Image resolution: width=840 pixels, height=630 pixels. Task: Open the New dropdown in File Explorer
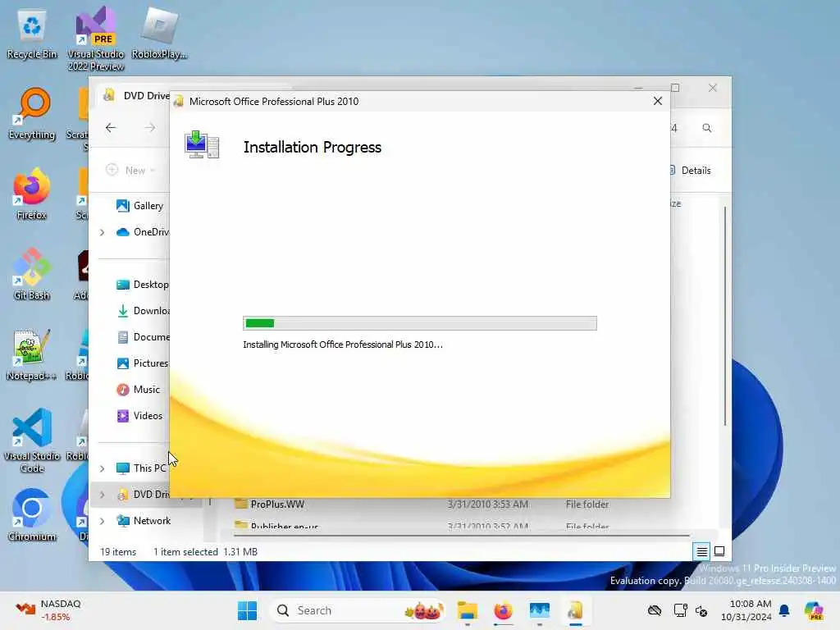pyautogui.click(x=130, y=170)
